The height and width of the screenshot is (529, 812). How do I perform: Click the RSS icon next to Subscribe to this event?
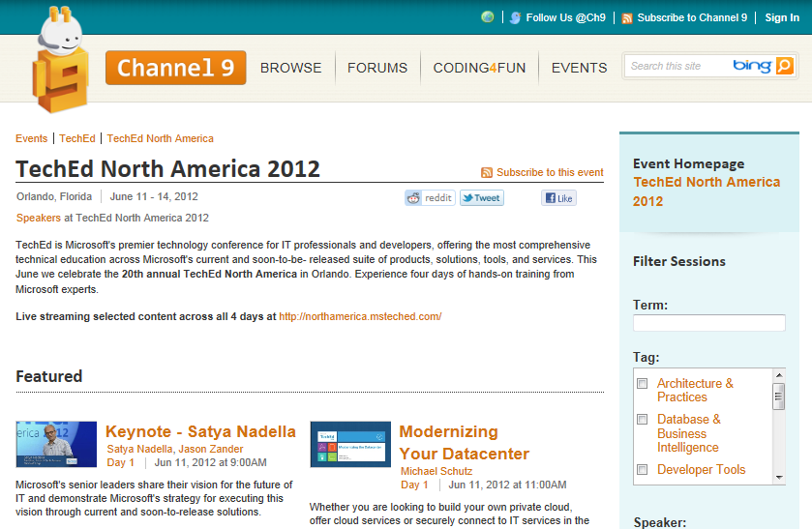[x=487, y=173]
